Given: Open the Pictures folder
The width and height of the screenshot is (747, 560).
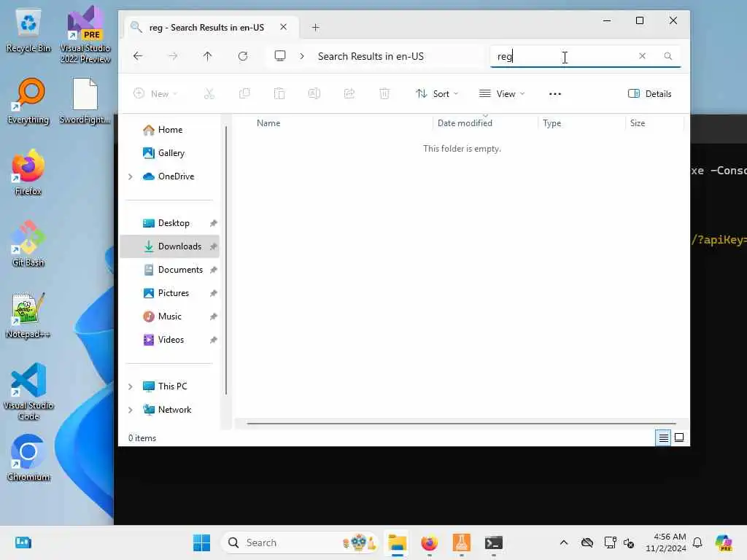Looking at the screenshot, I should (x=174, y=293).
